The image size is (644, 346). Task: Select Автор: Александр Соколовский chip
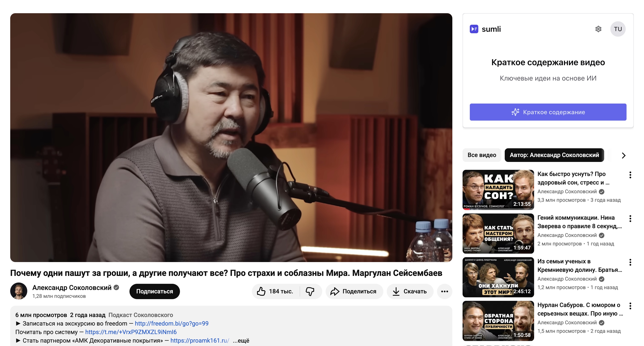554,155
